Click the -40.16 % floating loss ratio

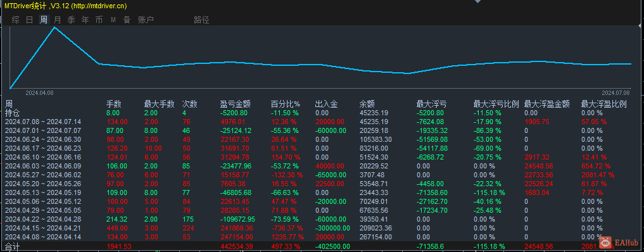click(x=487, y=201)
